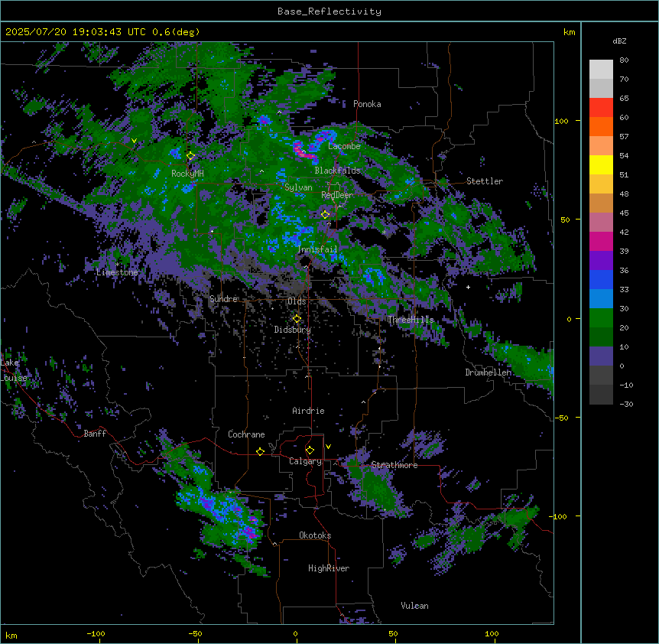Click the 100 tick on vertical km axis

point(561,122)
